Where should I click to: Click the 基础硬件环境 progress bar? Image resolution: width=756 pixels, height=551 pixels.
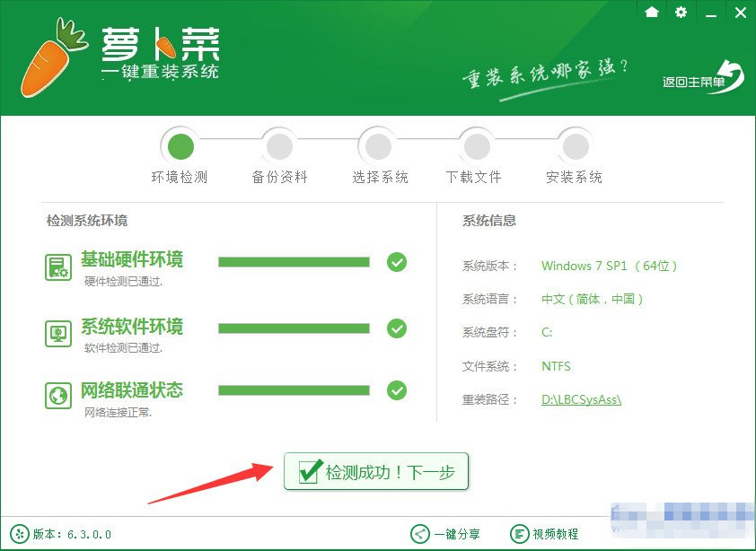tap(294, 262)
